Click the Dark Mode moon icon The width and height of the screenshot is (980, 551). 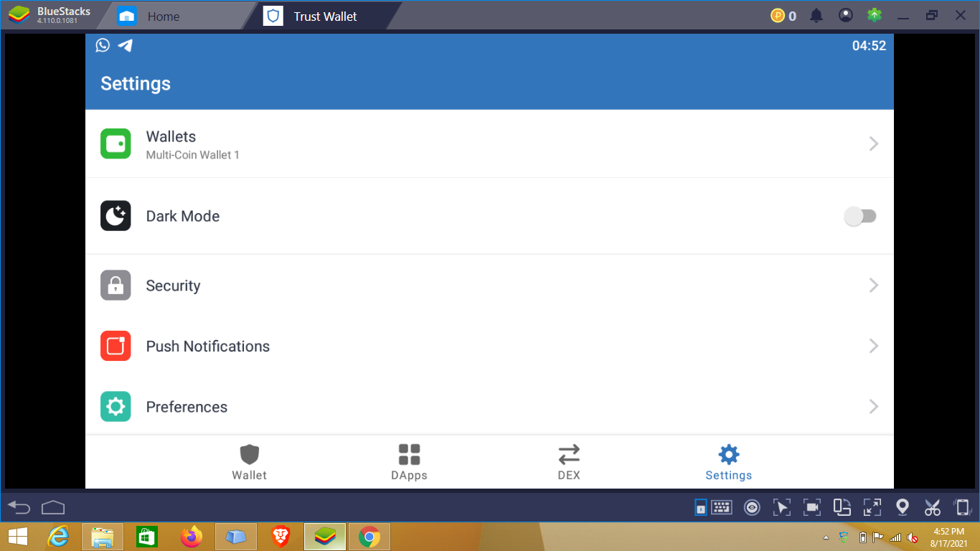click(x=116, y=216)
